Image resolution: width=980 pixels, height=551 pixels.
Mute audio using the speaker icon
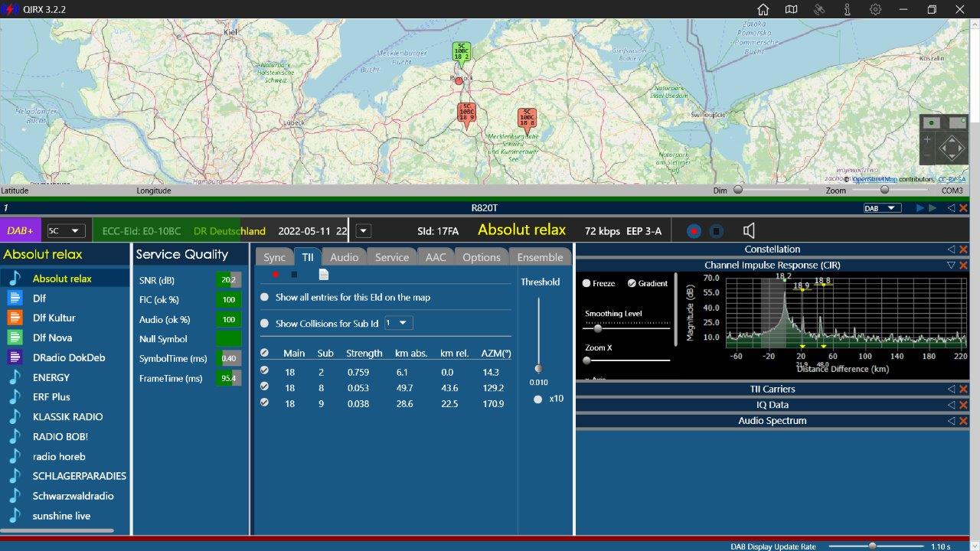(749, 231)
